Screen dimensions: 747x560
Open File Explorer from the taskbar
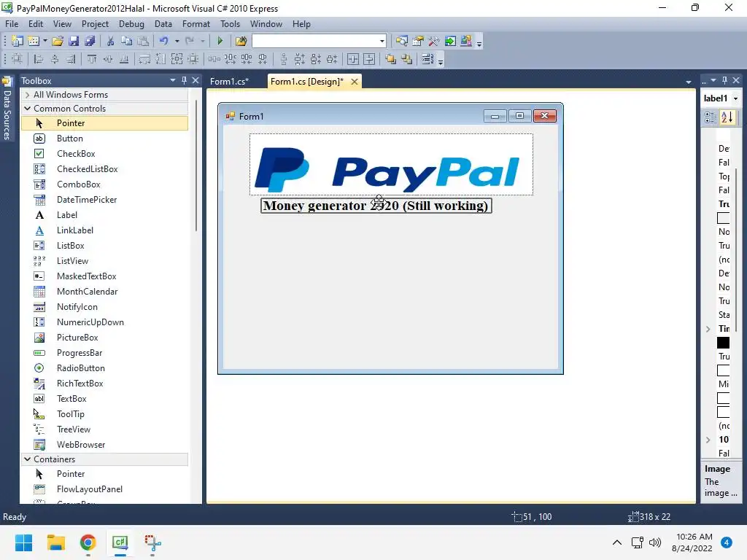[55, 542]
